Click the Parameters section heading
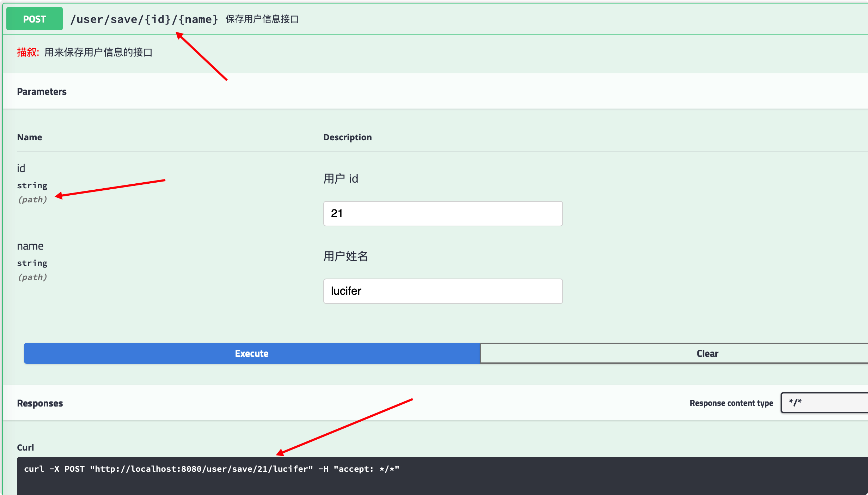868x495 pixels. pos(42,92)
